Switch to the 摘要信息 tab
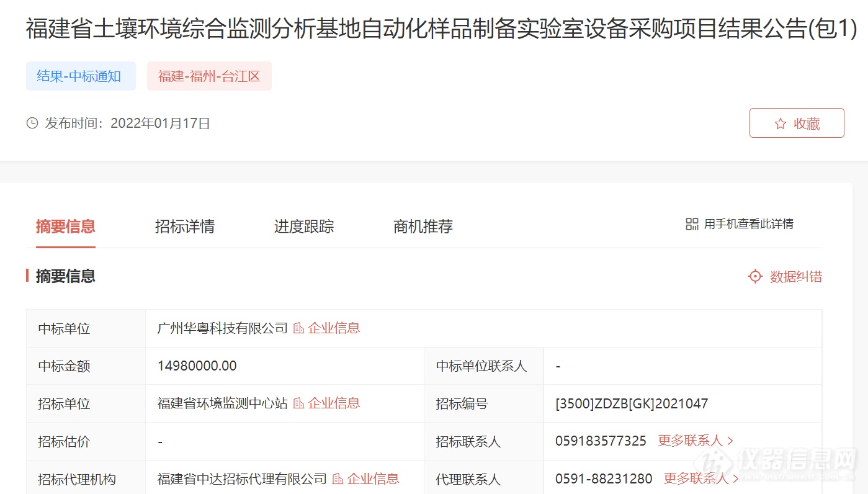This screenshot has height=494, width=868. click(x=66, y=227)
